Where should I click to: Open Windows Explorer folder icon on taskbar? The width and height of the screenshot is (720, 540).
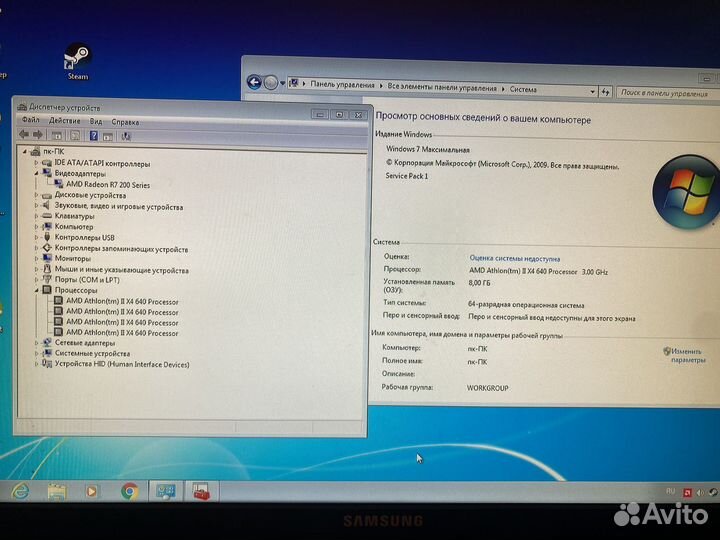(56, 491)
